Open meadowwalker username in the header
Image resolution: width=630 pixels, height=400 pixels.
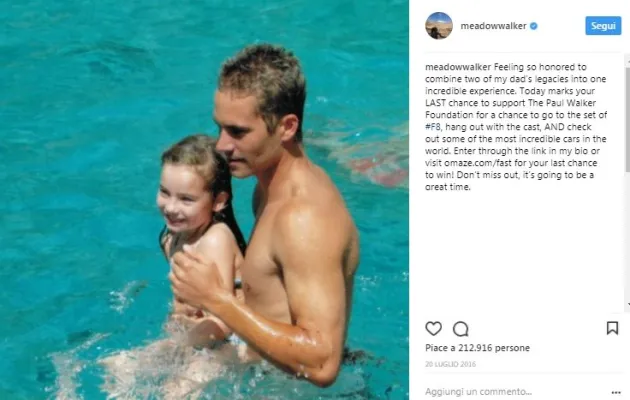coord(493,26)
